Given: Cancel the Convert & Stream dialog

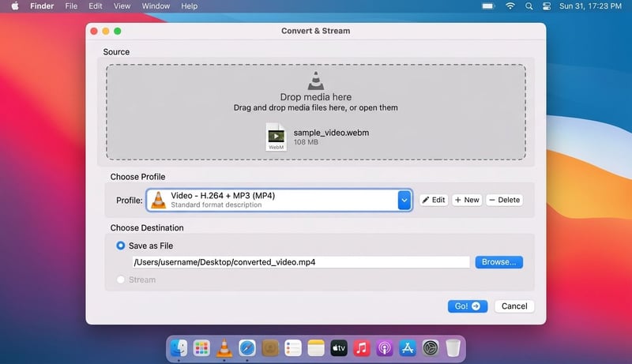Looking at the screenshot, I should (514, 306).
